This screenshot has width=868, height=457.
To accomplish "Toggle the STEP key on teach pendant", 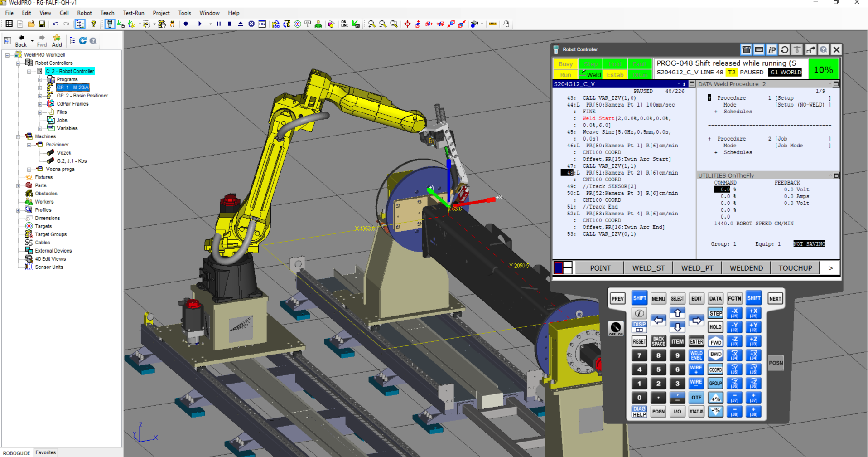I will (x=715, y=313).
